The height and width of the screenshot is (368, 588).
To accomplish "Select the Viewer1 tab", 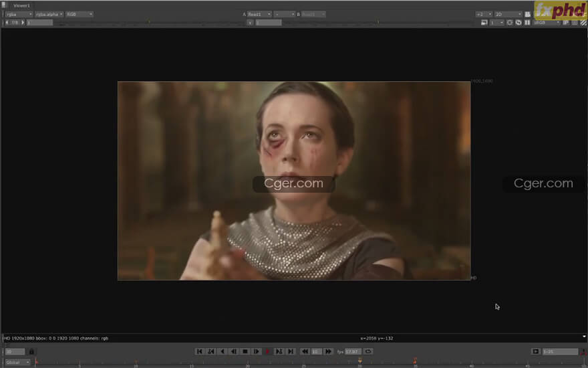I will [x=21, y=5].
